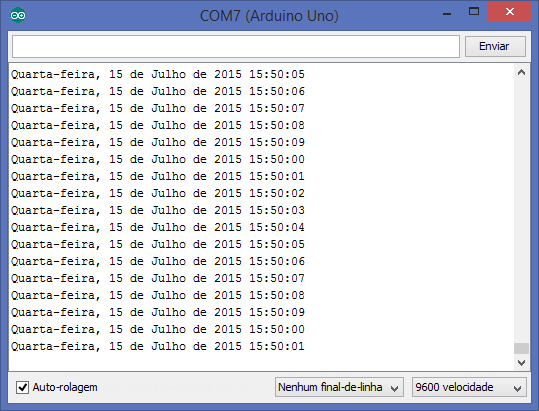Focus the serial message input field

click(x=236, y=46)
